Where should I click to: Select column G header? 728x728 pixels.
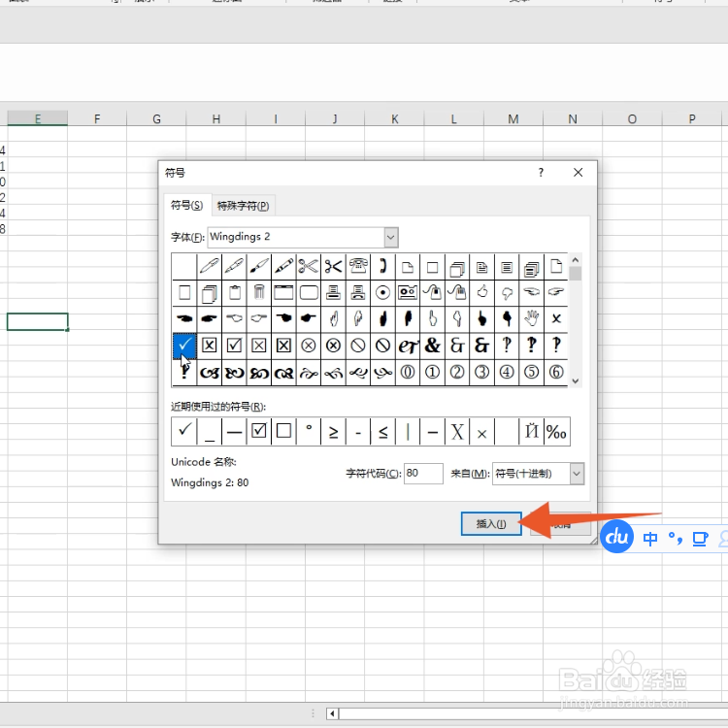[x=156, y=118]
